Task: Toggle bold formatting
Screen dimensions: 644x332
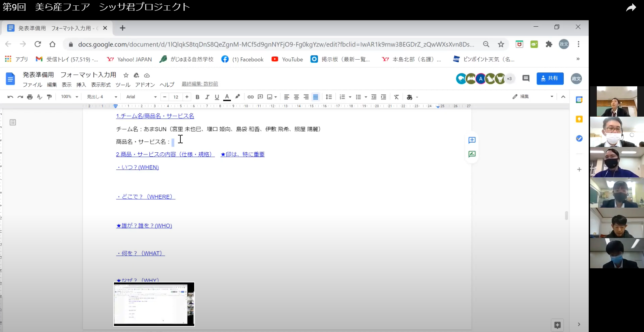Action: coord(197,97)
